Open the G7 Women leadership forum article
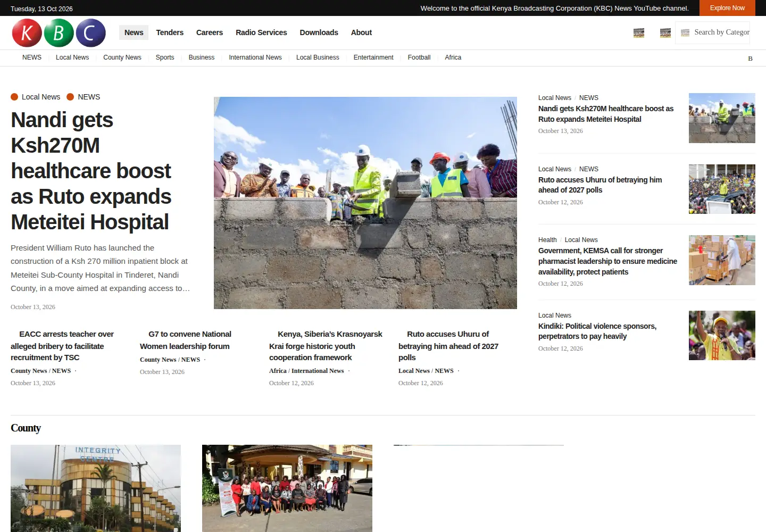Viewport: 766px width, 532px height. point(185,340)
